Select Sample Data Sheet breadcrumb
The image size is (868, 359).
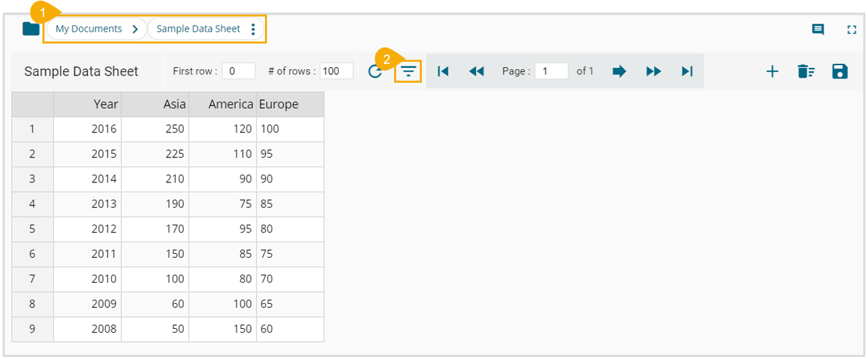click(198, 29)
